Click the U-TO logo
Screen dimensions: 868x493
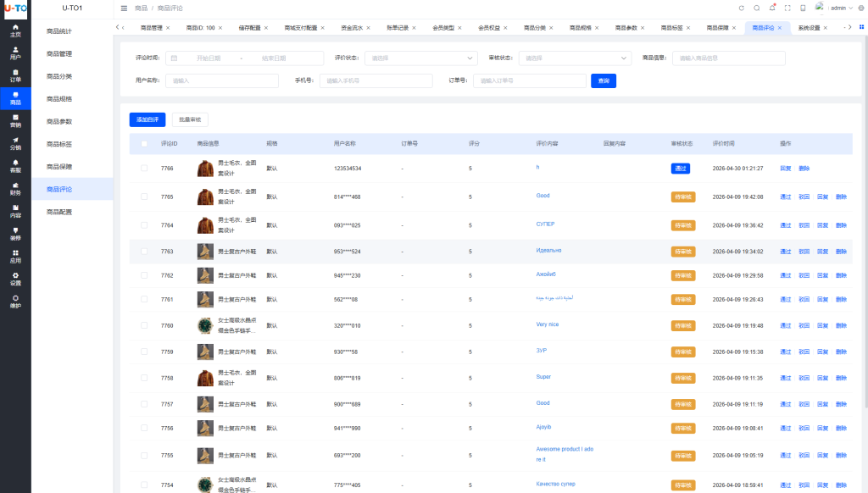(15, 8)
